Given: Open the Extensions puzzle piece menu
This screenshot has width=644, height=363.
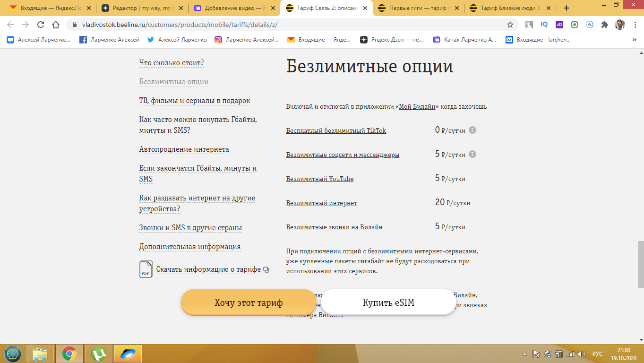Looking at the screenshot, I should [x=604, y=25].
